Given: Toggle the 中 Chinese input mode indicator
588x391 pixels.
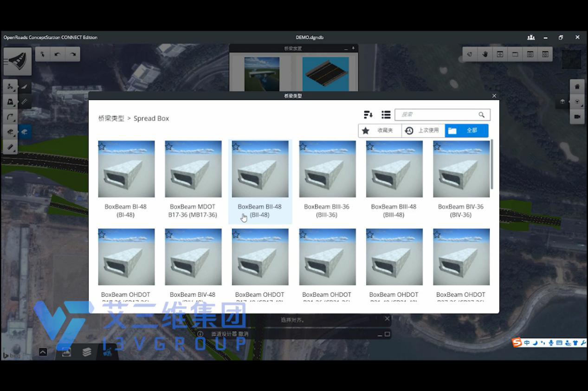Looking at the screenshot, I should click(x=527, y=343).
